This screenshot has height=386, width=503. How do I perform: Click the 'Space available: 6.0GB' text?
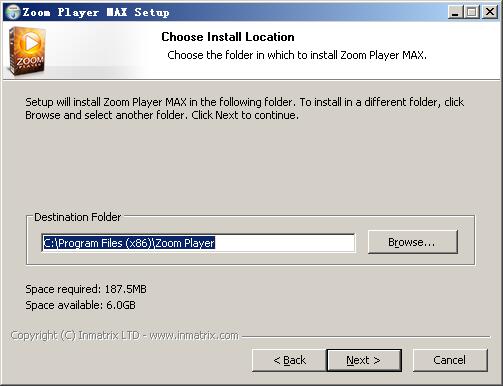click(80, 305)
